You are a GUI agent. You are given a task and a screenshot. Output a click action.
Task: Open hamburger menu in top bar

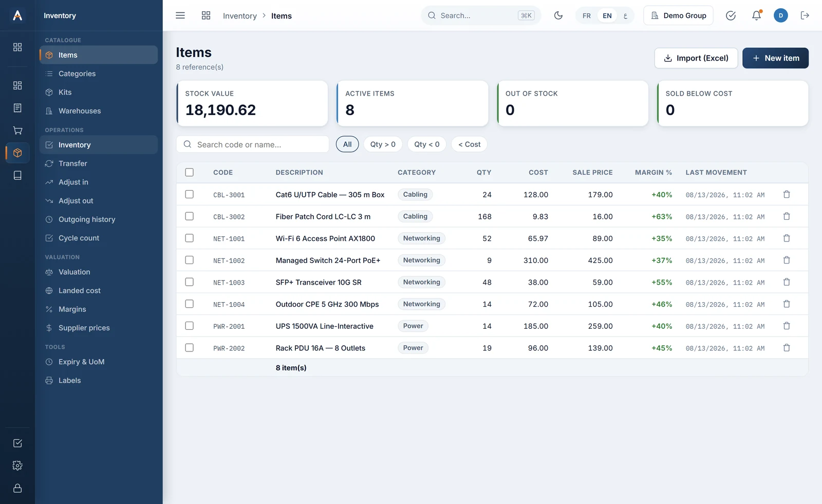coord(180,15)
